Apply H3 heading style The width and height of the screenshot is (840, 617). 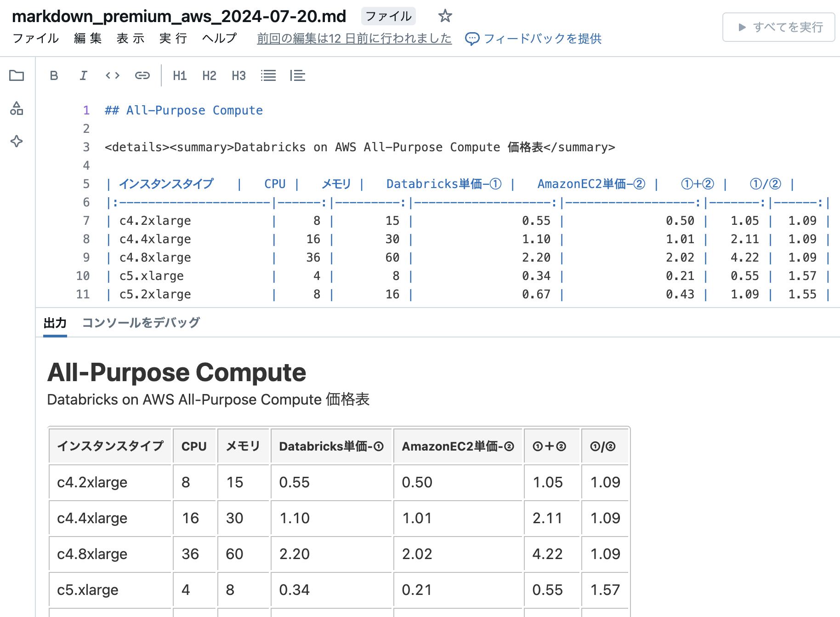pos(238,75)
